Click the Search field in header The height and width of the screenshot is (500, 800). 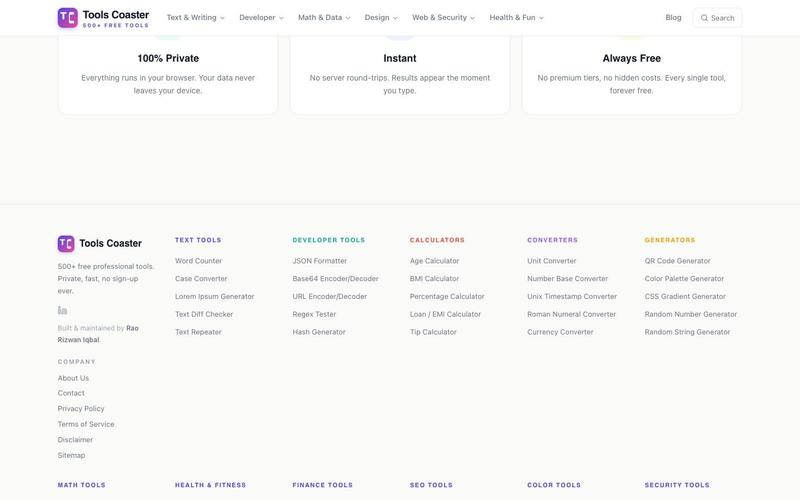(717, 18)
